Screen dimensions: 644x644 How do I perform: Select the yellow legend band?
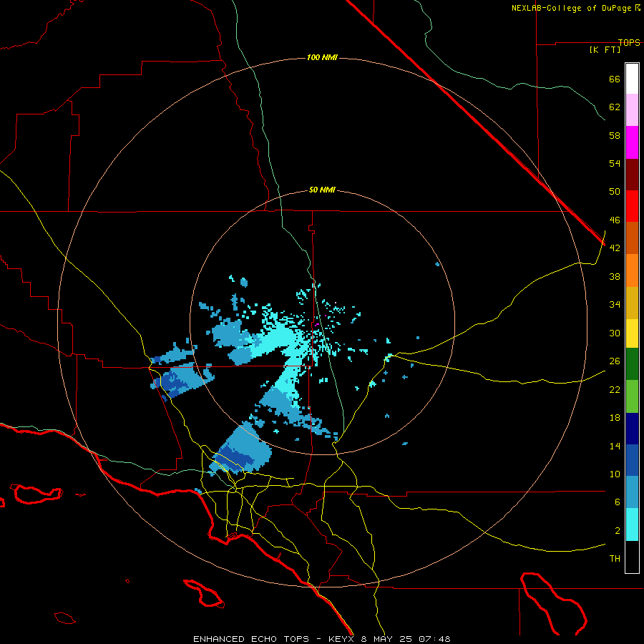pos(632,333)
